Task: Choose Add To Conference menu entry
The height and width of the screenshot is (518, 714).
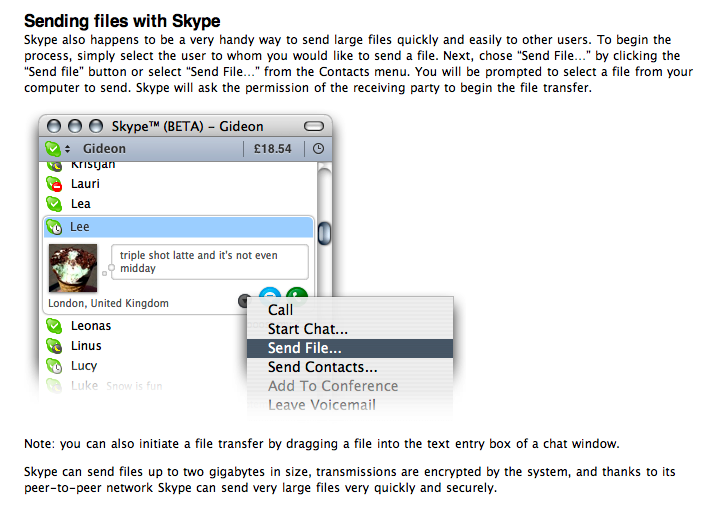Action: point(350,386)
